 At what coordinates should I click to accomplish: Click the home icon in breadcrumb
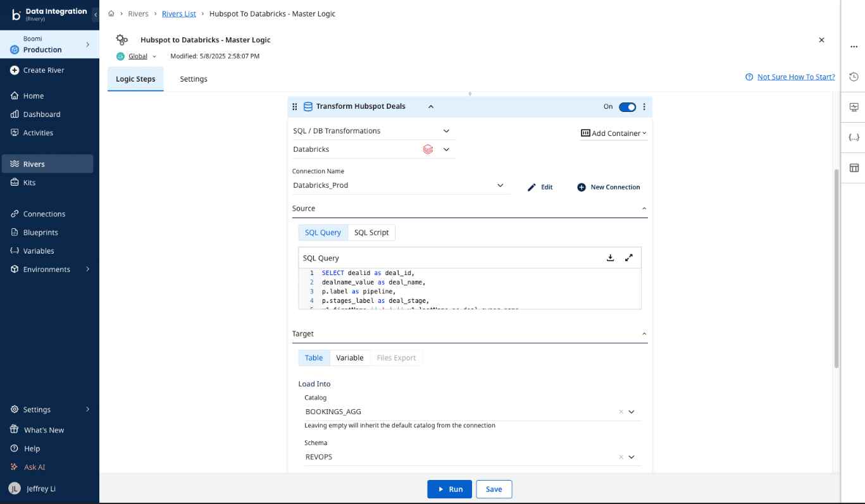[x=111, y=13]
